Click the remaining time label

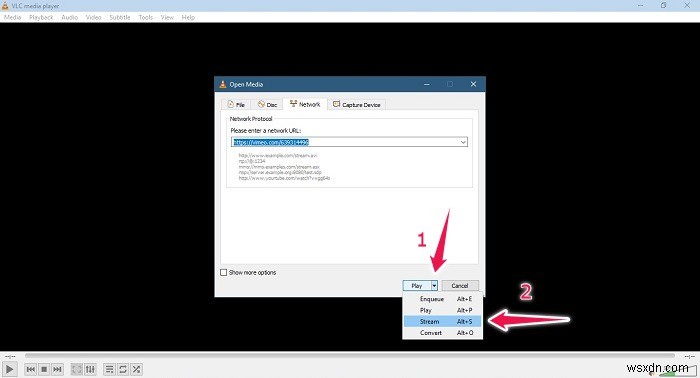click(x=690, y=356)
